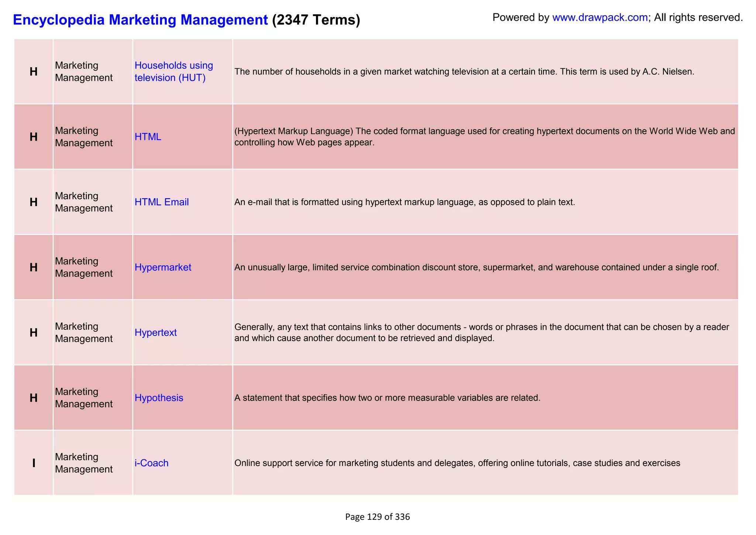The width and height of the screenshot is (756, 535).
Task: Open the HTML Email term link
Action: pos(162,202)
